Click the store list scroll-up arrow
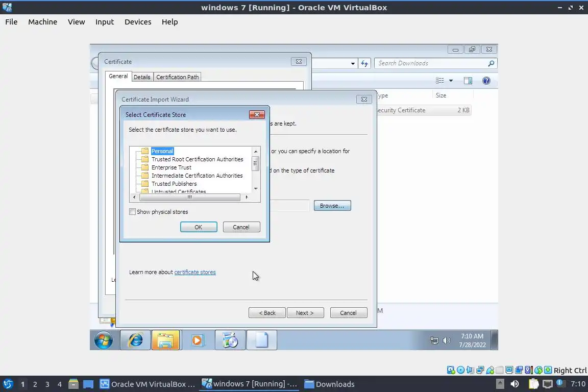The height and width of the screenshot is (392, 588). click(256, 151)
